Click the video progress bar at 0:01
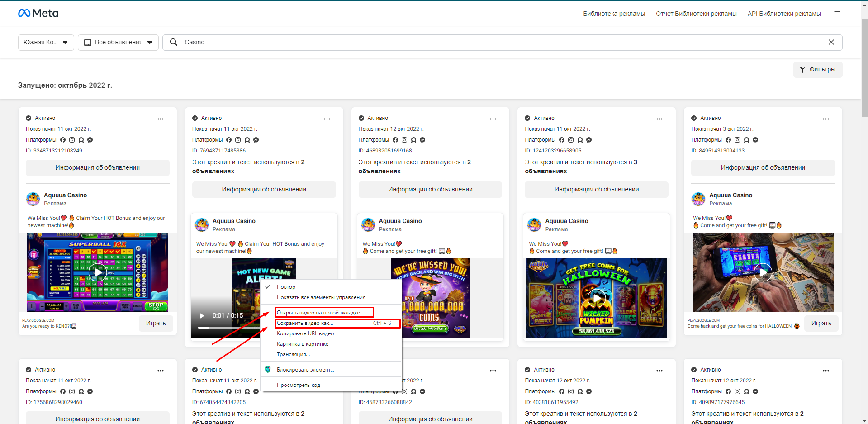 click(228, 327)
